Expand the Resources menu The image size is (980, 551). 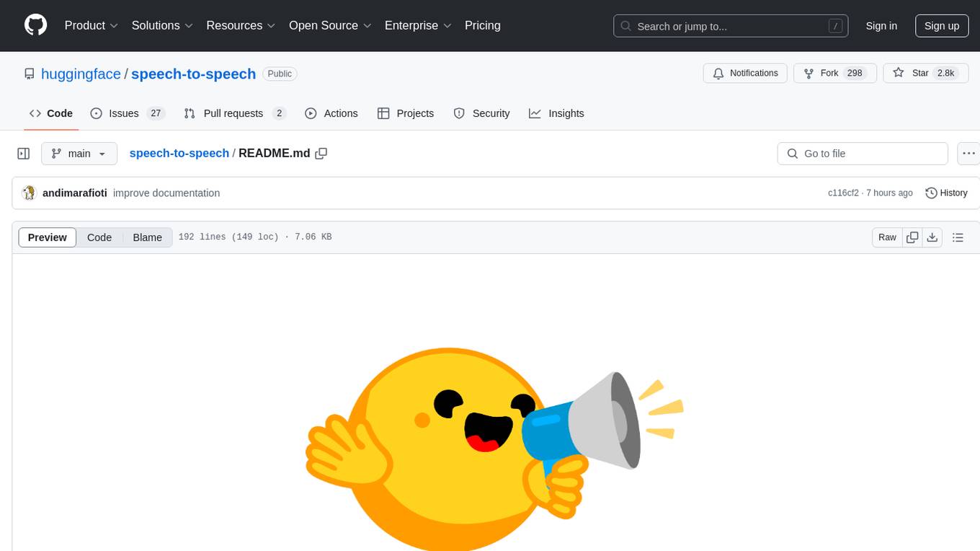click(241, 25)
